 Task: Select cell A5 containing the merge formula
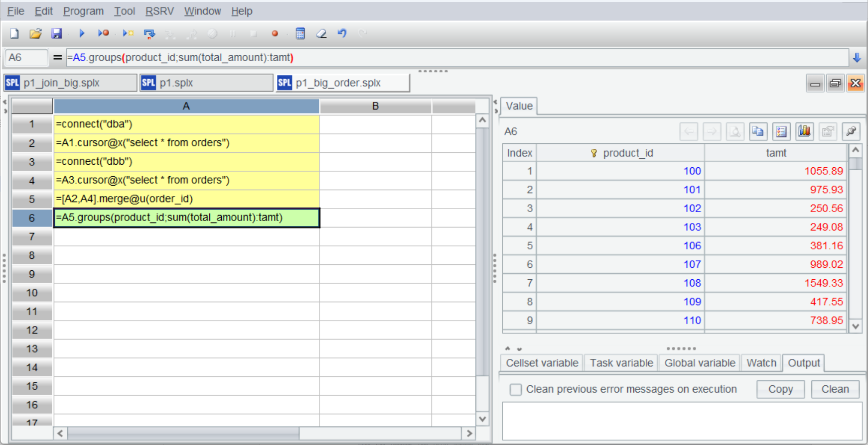pos(186,199)
